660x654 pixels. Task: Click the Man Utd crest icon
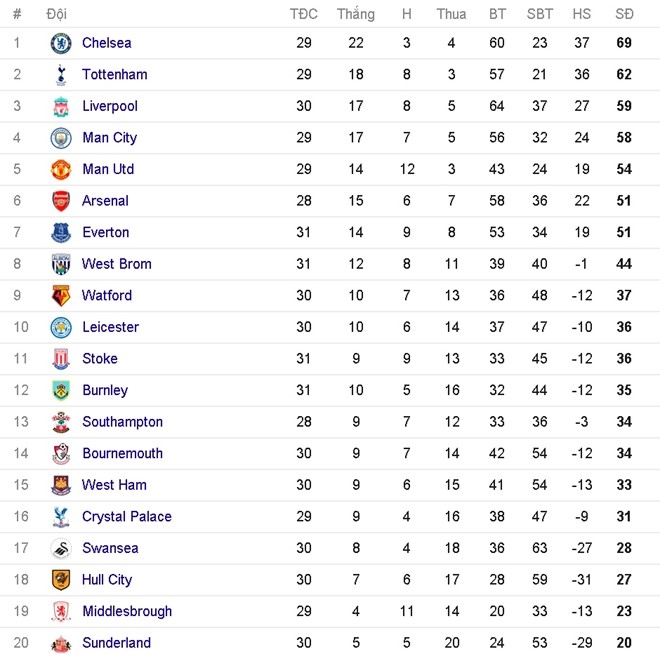tap(61, 170)
